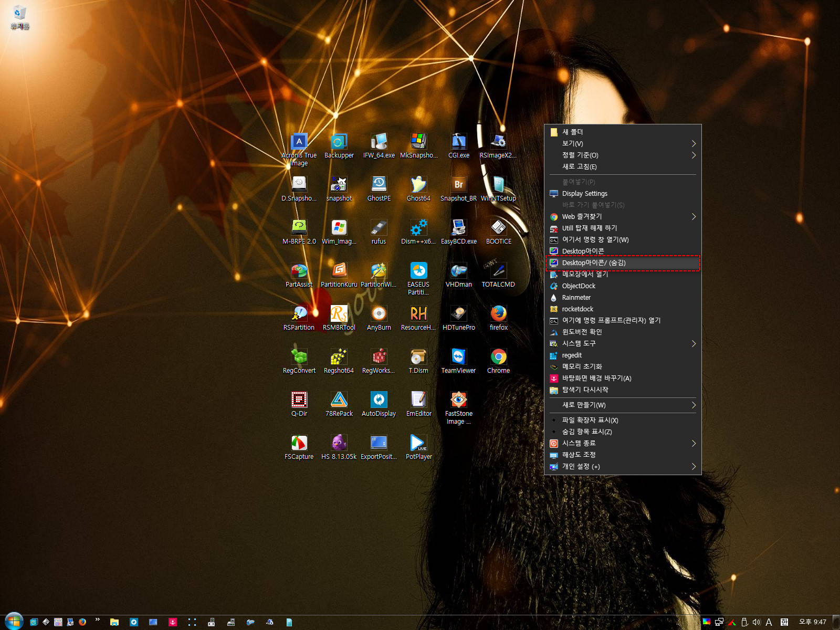Screen dimensions: 840x630
Task: Select 윈도버전 확인 menu entry
Action: tap(623, 332)
